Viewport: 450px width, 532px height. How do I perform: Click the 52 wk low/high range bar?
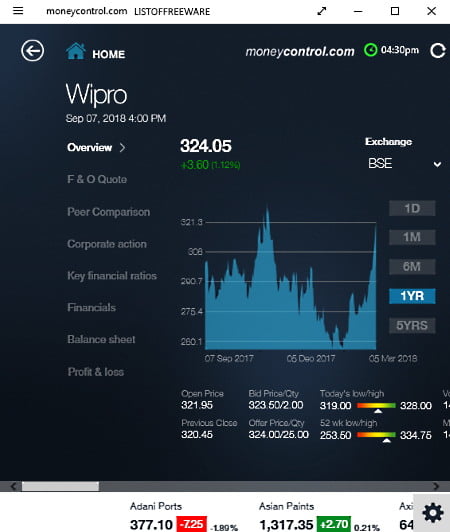pyautogui.click(x=376, y=435)
